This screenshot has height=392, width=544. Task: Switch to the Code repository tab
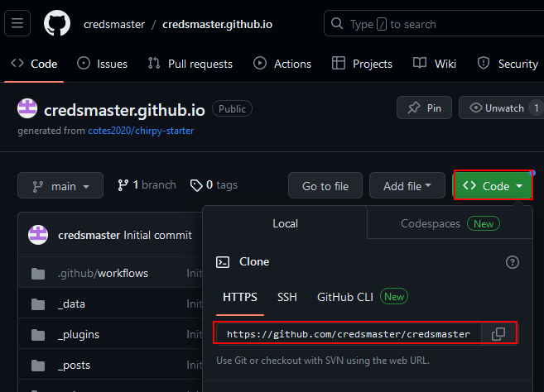pyautogui.click(x=34, y=64)
